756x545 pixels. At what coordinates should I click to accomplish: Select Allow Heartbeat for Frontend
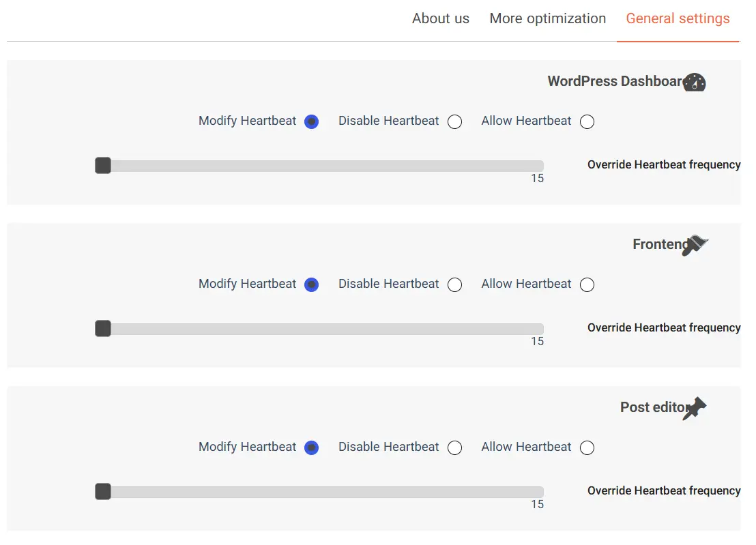(x=587, y=285)
